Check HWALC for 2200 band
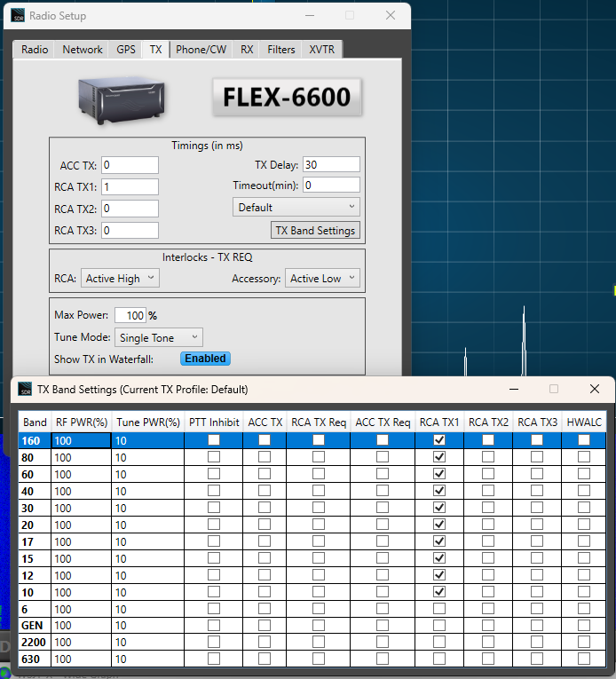 coord(584,643)
